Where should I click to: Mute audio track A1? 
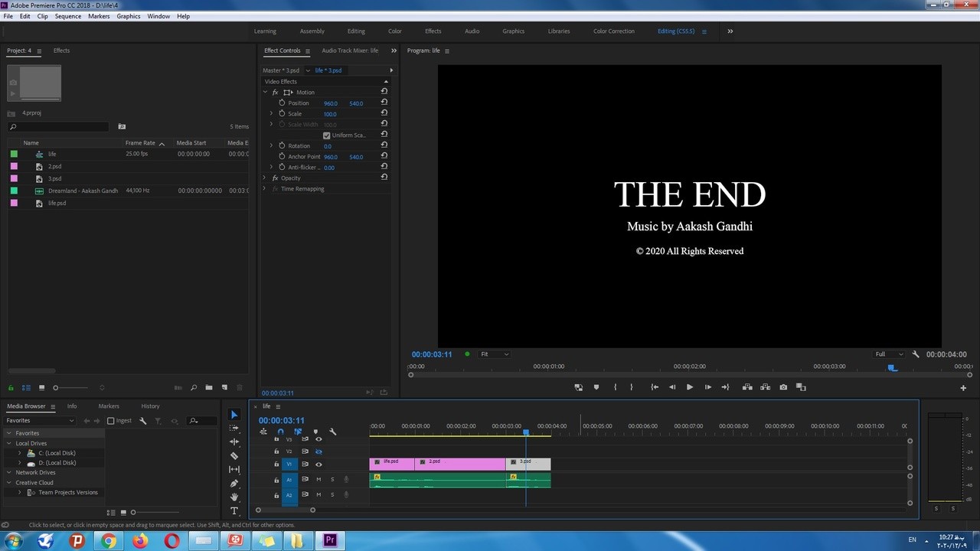318,480
